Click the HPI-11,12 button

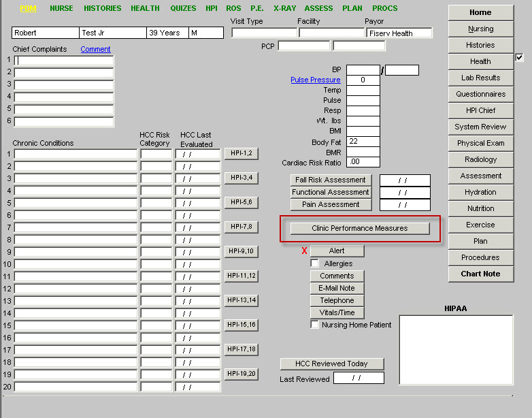click(242, 276)
